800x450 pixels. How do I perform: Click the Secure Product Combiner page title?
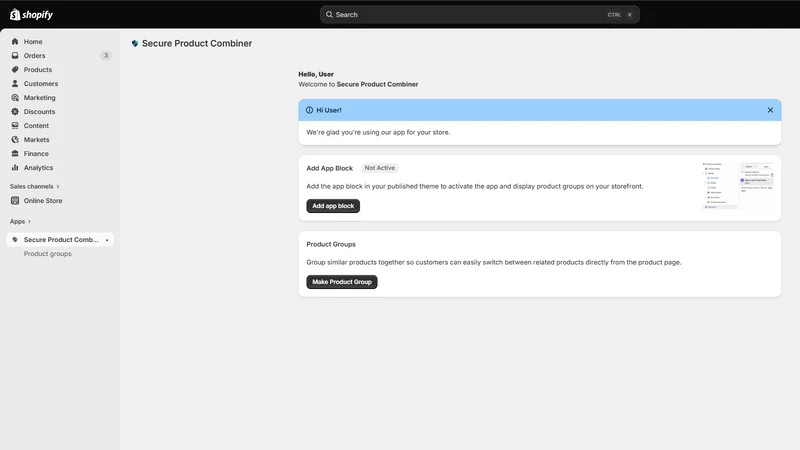click(197, 43)
